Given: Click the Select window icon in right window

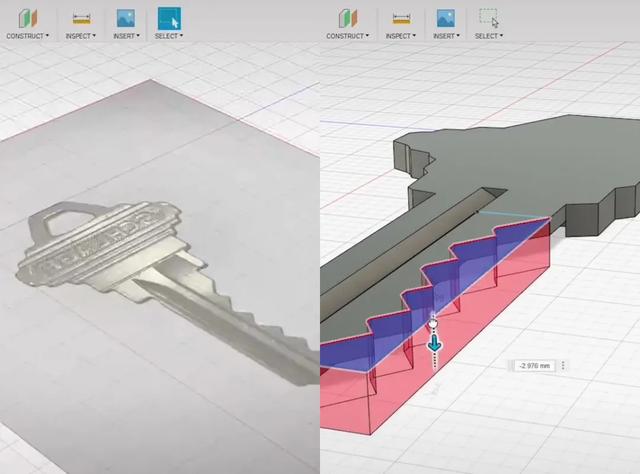Looking at the screenshot, I should tap(489, 18).
